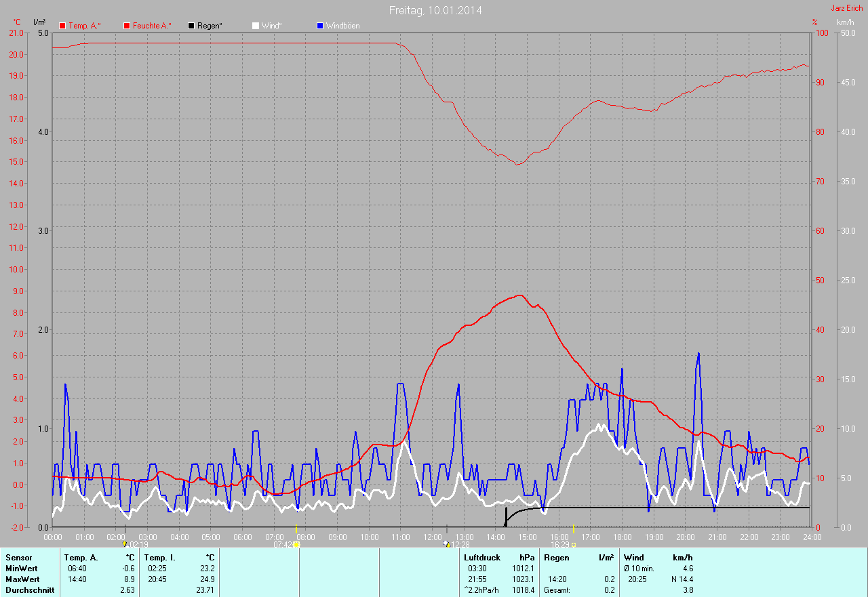Image resolution: width=868 pixels, height=597 pixels.
Task: Click the sunset icon beside 16:29
Action: [x=574, y=544]
